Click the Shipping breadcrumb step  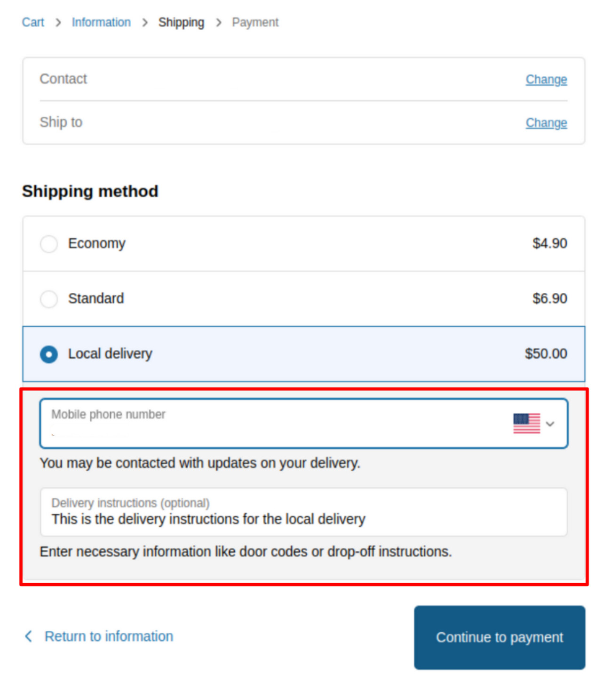(x=181, y=22)
